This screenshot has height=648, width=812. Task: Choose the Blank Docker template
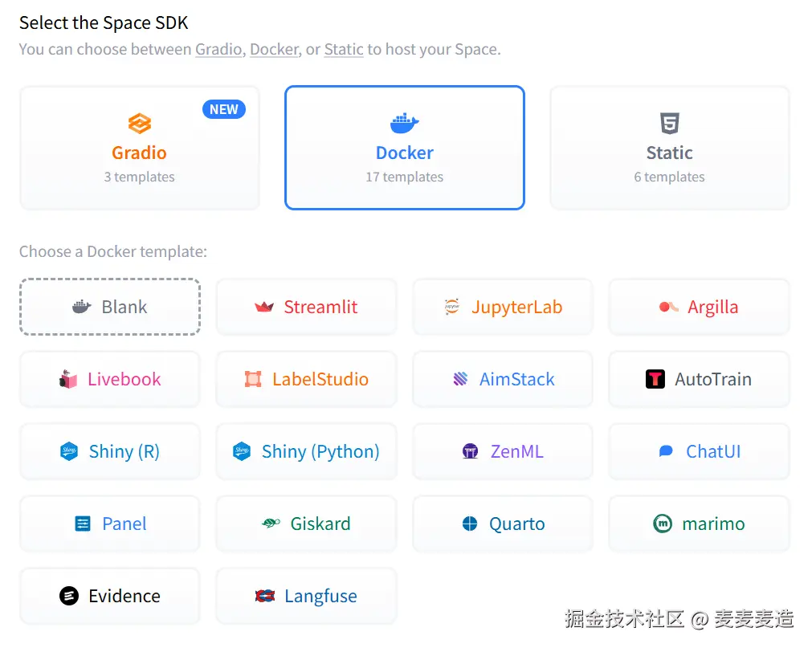pos(110,307)
